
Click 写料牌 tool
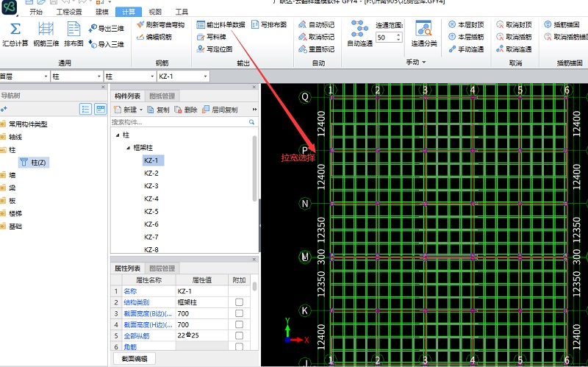tap(212, 37)
